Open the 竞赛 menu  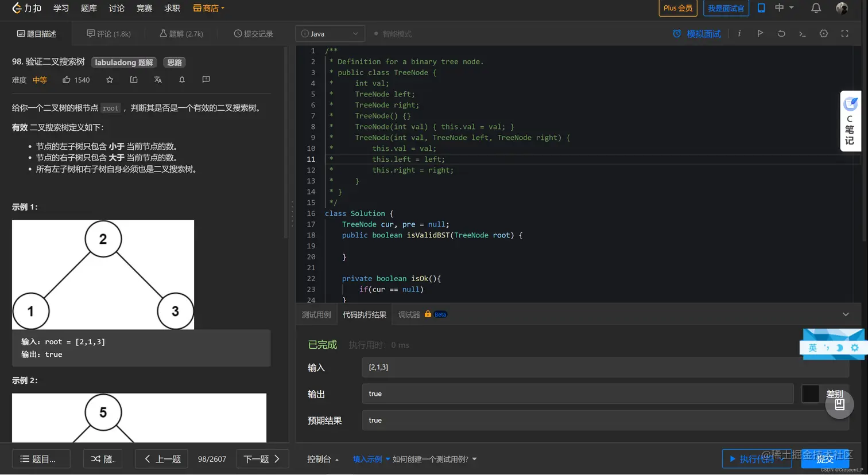144,8
